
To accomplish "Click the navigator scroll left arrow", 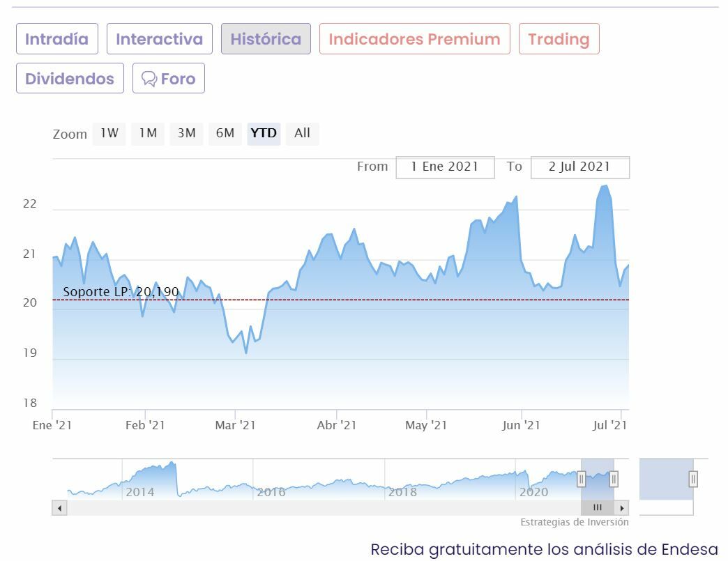I will (59, 508).
